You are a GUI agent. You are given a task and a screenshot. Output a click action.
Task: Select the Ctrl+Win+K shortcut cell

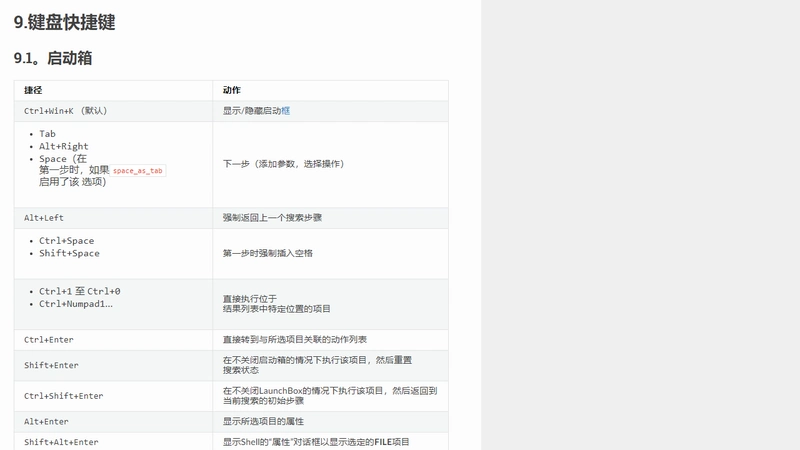click(x=113, y=111)
